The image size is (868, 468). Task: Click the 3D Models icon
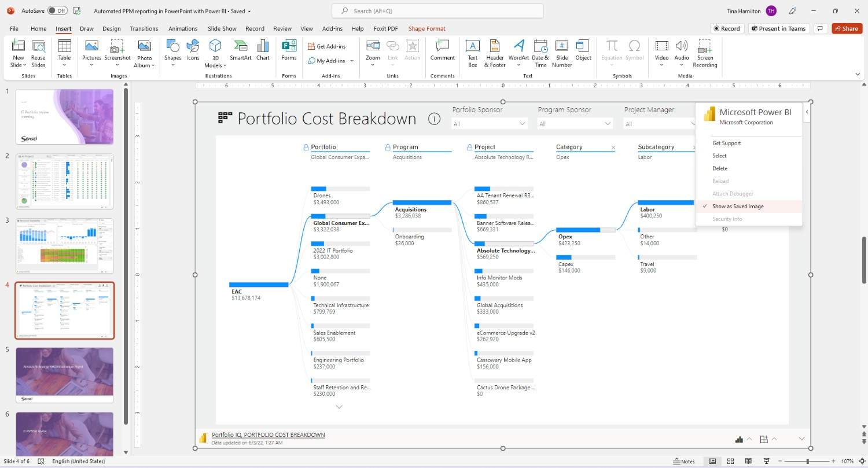tap(215, 51)
